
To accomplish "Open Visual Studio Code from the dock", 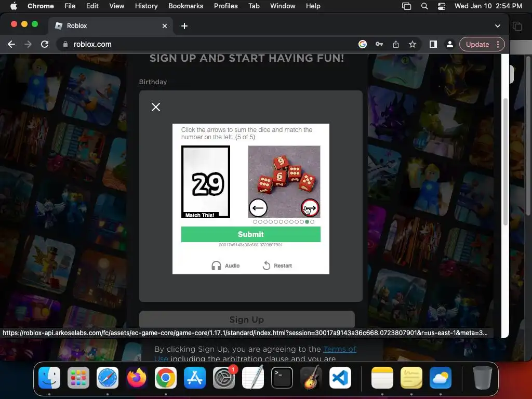I will click(340, 378).
